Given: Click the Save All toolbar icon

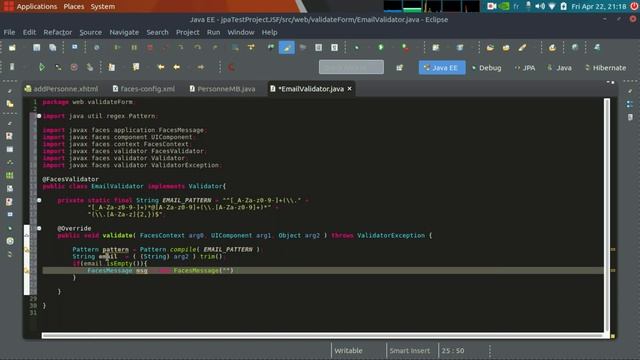Looking at the screenshot, I should 53,48.
